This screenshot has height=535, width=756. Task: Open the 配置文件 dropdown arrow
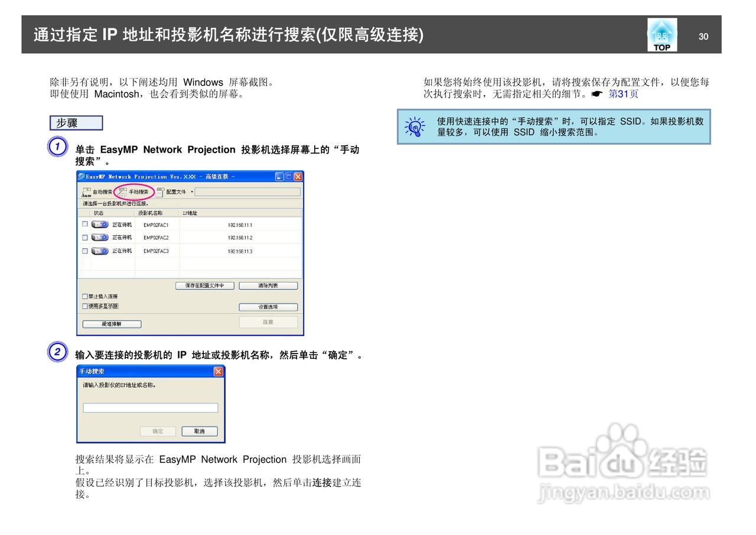(x=191, y=192)
